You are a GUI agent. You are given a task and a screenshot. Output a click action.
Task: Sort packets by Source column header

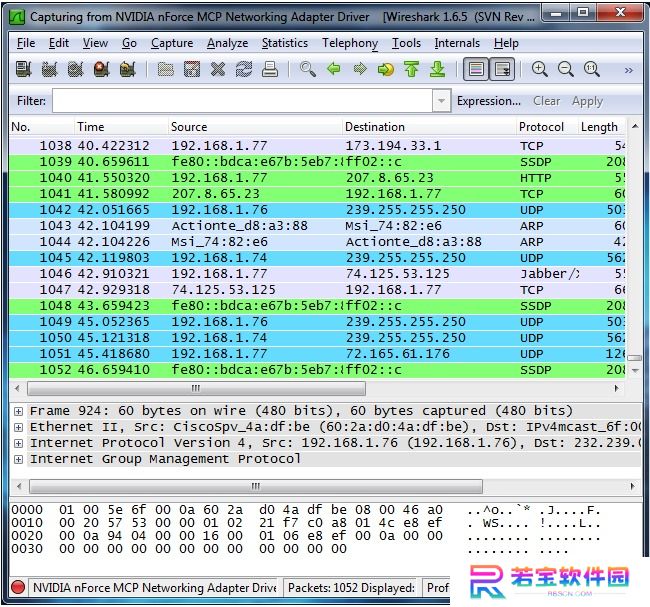coord(256,127)
